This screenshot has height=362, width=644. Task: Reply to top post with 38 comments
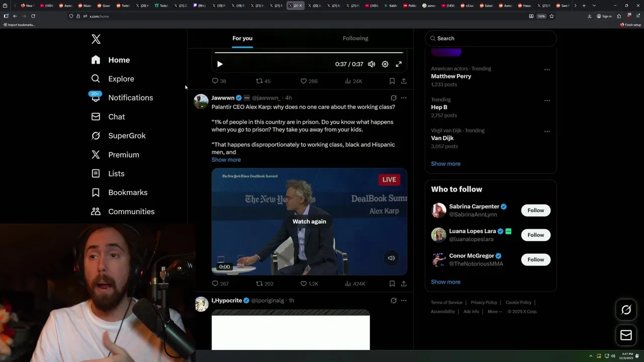218,81
